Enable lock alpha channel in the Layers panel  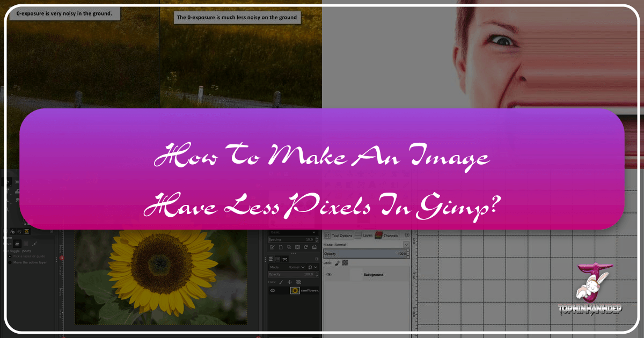[x=344, y=263]
